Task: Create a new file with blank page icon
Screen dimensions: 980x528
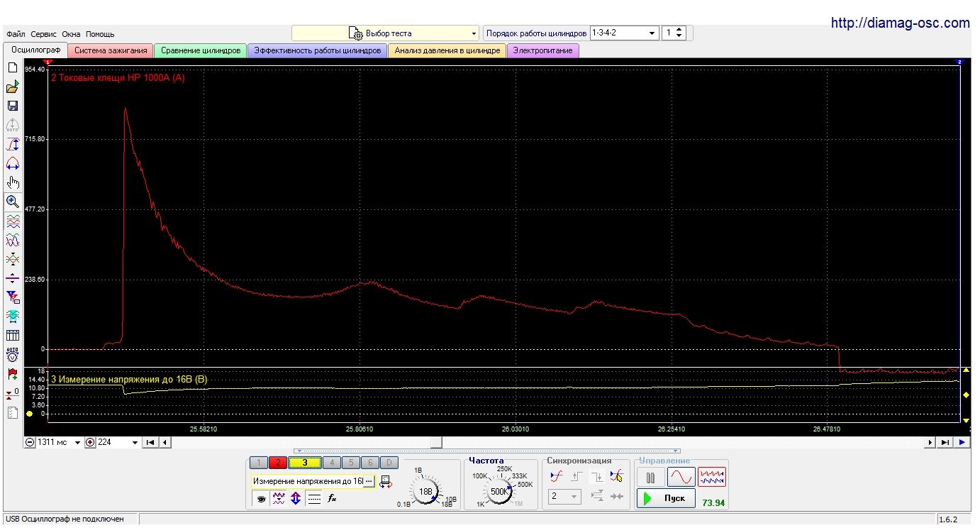Action: [12, 67]
